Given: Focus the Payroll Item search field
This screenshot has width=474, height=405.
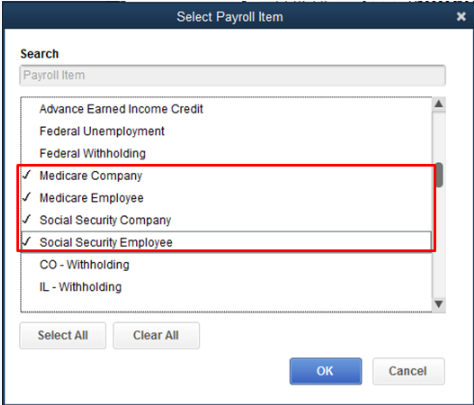Looking at the screenshot, I should [232, 75].
